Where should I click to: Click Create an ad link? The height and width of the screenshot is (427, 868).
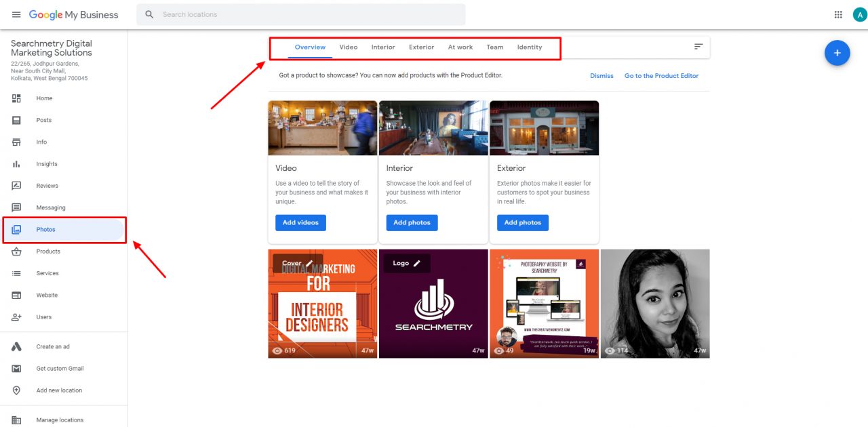tap(53, 346)
